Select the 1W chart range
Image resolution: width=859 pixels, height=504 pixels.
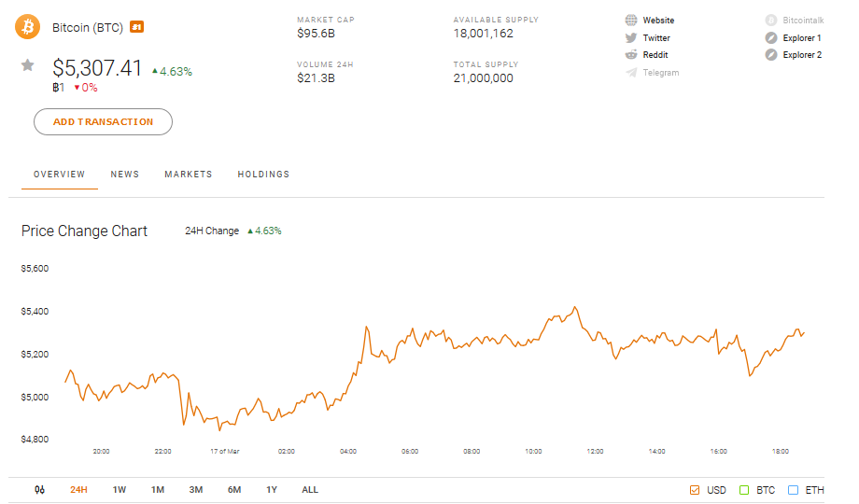[120, 490]
